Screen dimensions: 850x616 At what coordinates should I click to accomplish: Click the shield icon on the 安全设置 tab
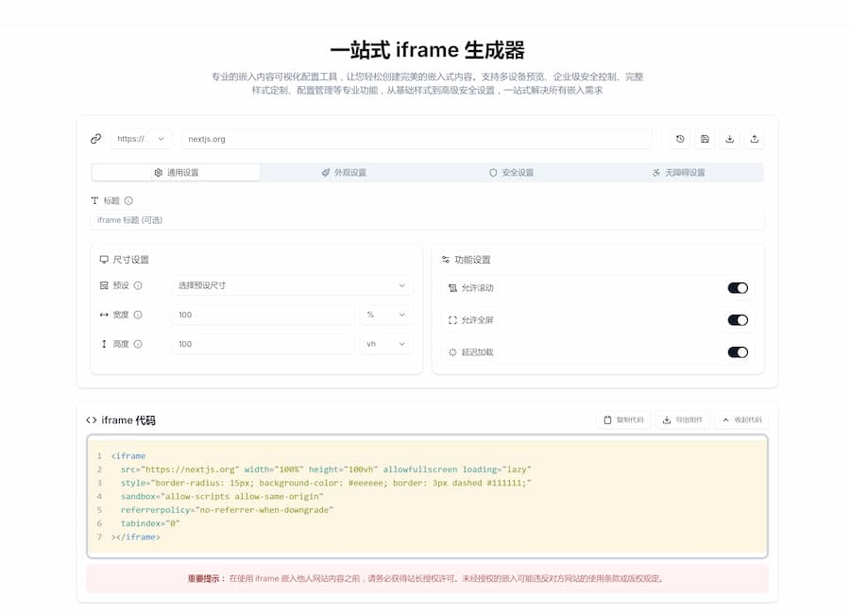(493, 172)
